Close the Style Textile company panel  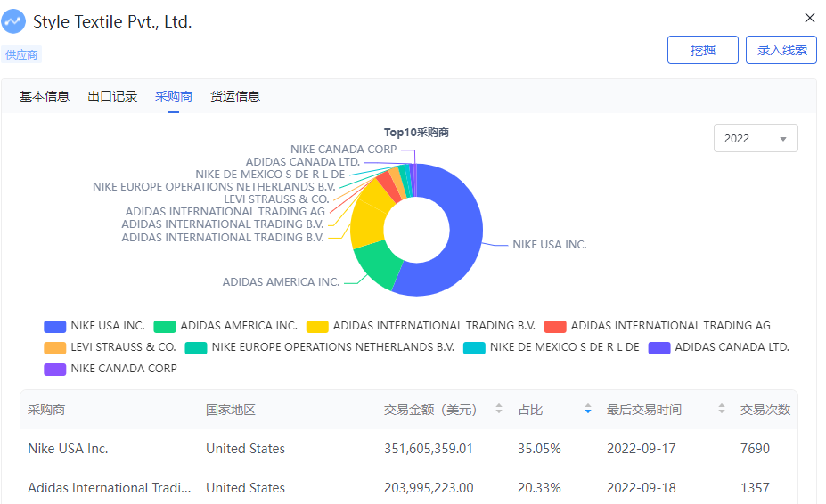[810, 18]
